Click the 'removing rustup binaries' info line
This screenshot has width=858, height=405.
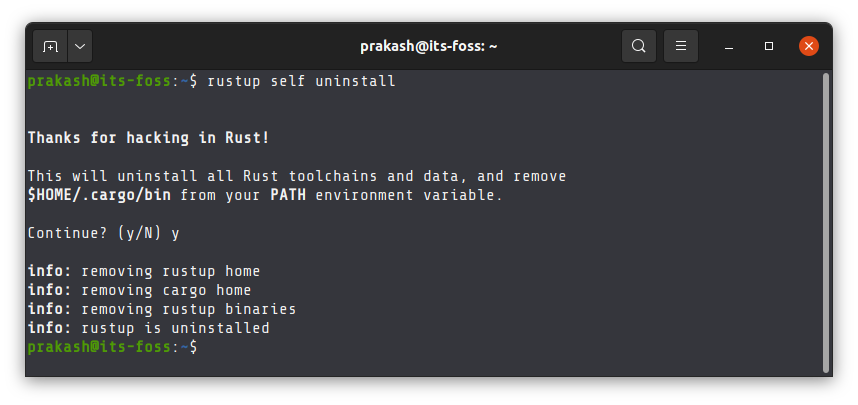click(x=162, y=309)
